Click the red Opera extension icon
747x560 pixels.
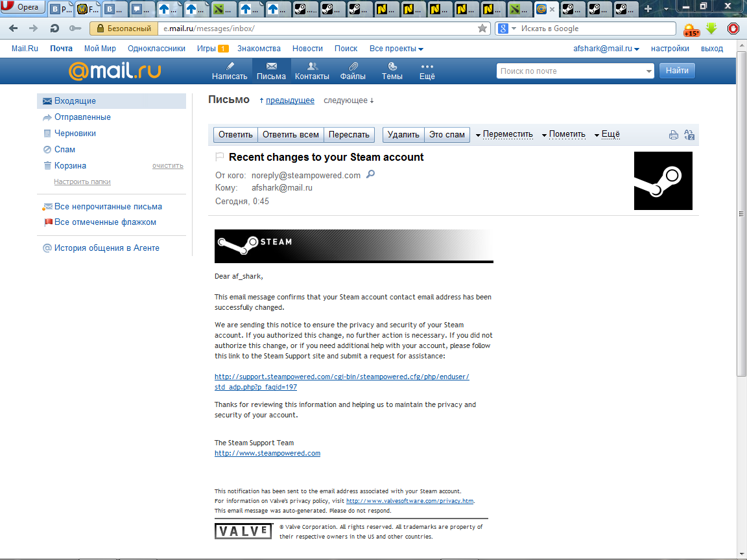click(733, 29)
